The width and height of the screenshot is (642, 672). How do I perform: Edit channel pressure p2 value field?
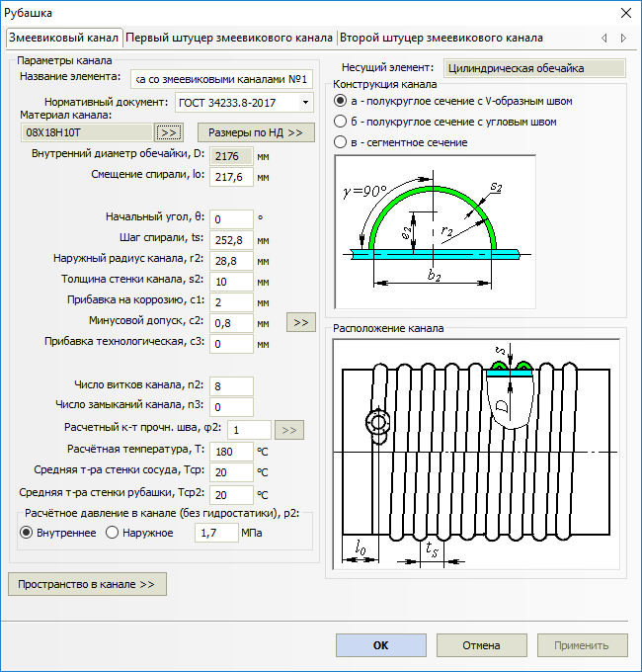(x=216, y=533)
